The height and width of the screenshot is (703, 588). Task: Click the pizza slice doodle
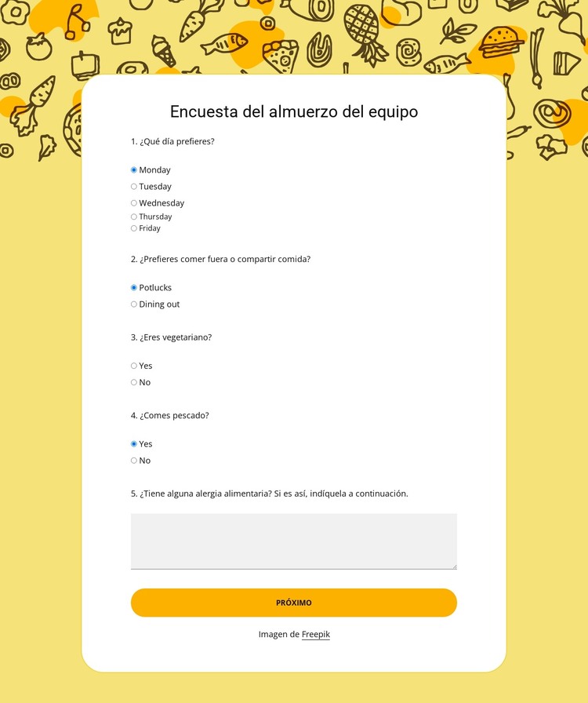[x=281, y=56]
